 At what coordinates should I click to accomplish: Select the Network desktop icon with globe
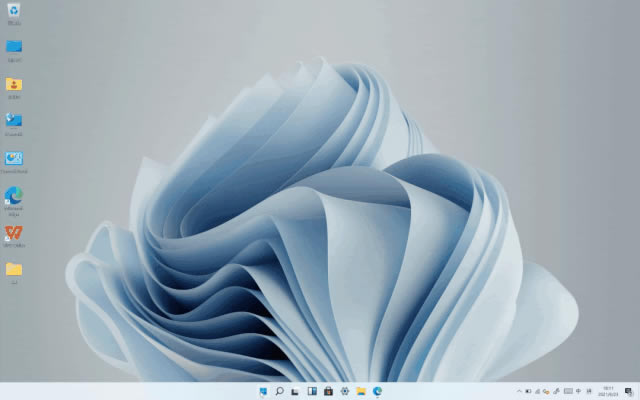pyautogui.click(x=14, y=125)
